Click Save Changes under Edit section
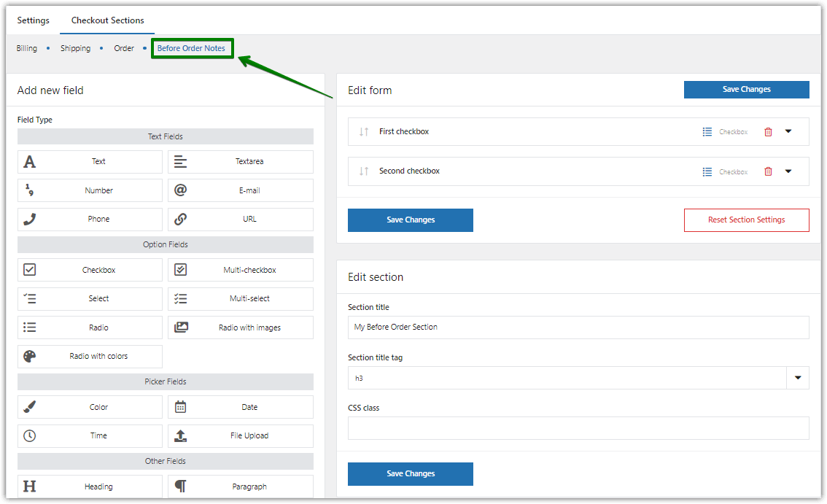827x504 pixels. [411, 474]
